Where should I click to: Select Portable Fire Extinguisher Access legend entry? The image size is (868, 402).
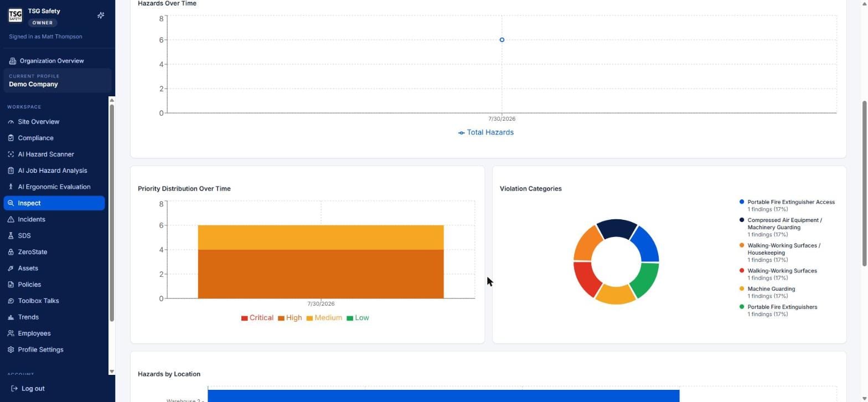click(787, 205)
